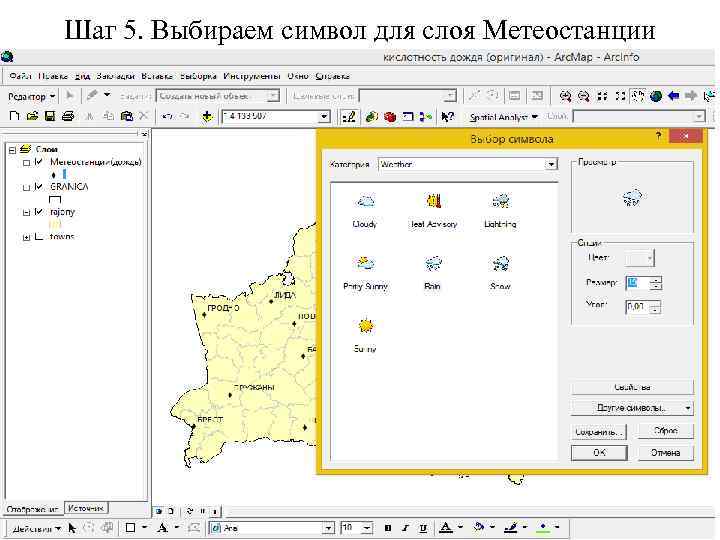Click the Fixed Zoom Out arrows icon

tap(620, 96)
